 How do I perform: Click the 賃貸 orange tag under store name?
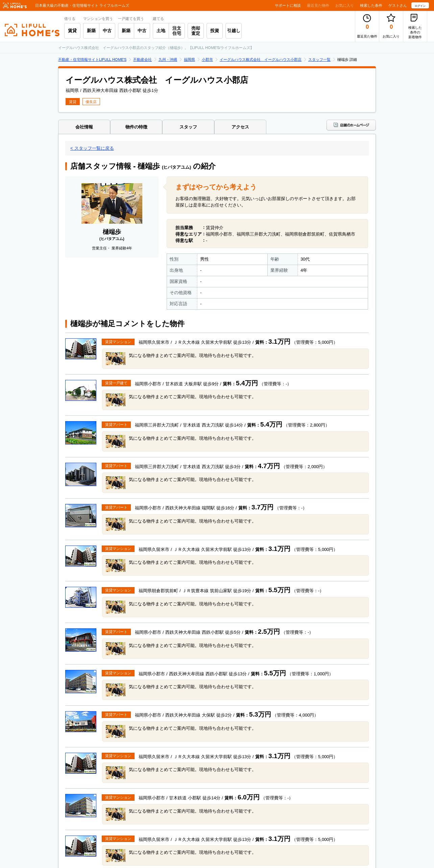click(x=73, y=102)
